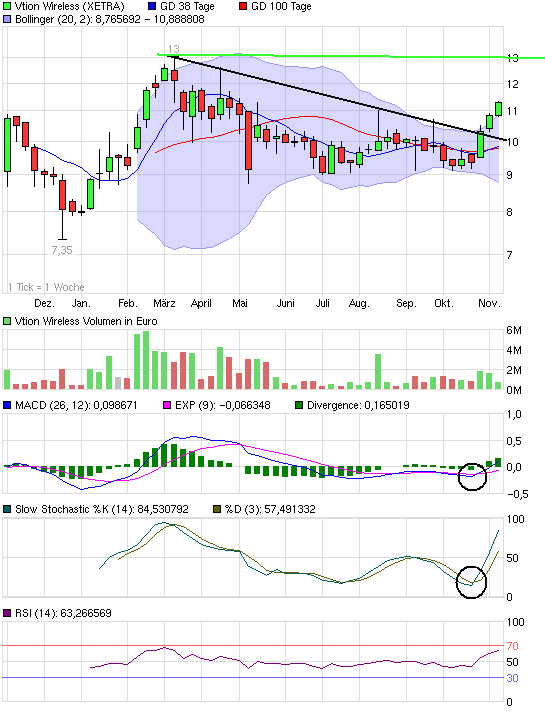Image resolution: width=545 pixels, height=723 pixels.
Task: Click the 'Juli' month axis label
Action: [x=322, y=303]
